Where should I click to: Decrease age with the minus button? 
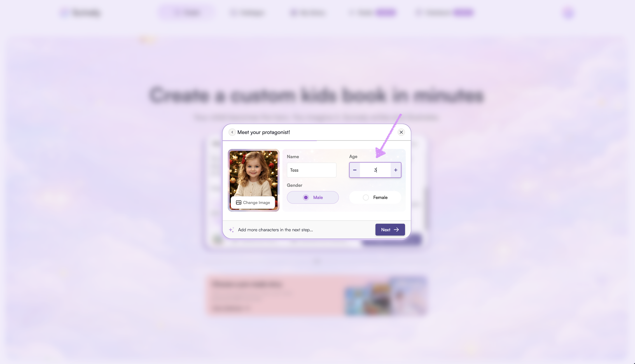coord(355,170)
